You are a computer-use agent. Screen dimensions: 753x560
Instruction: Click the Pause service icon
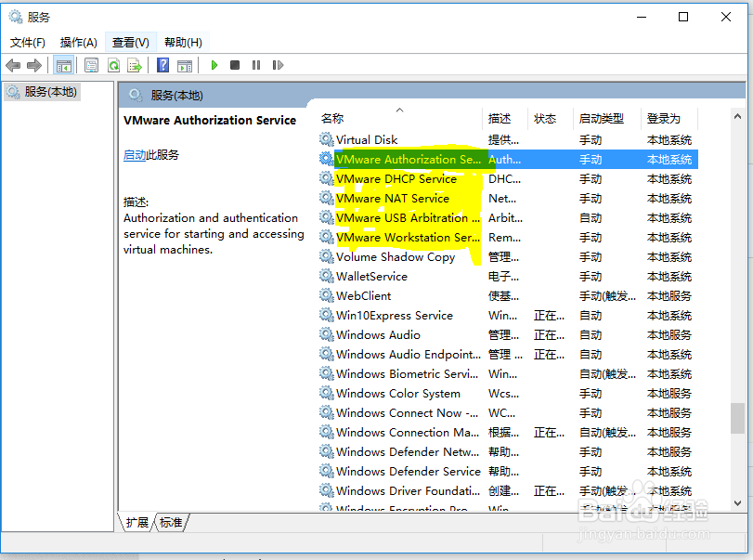[x=256, y=65]
